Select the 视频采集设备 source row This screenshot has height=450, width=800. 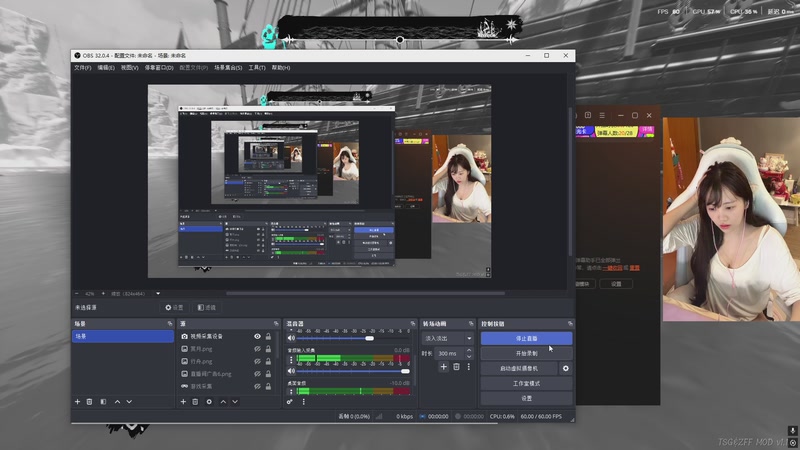226,336
